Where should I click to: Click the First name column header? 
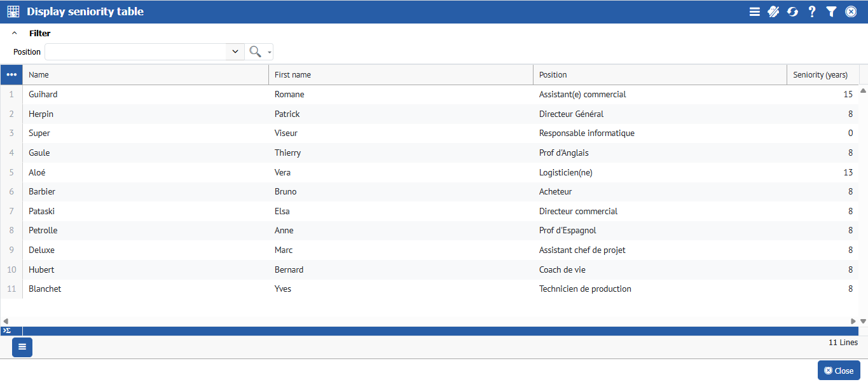[x=401, y=75]
